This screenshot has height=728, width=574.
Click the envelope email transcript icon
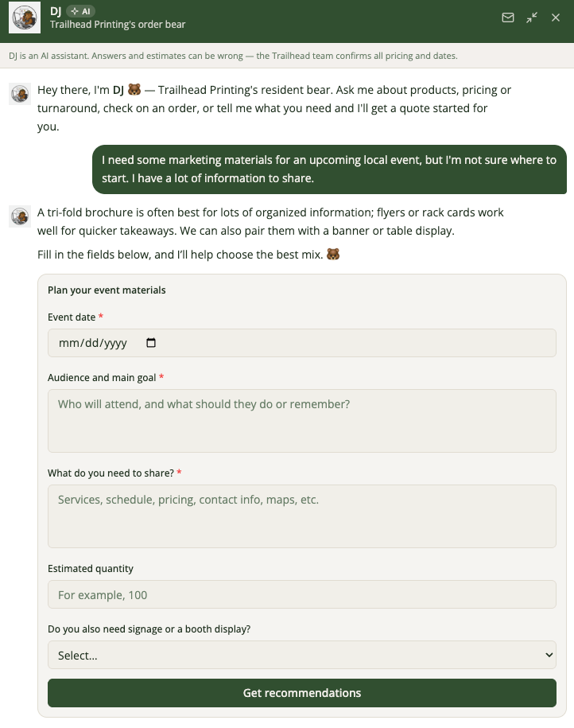pos(508,18)
